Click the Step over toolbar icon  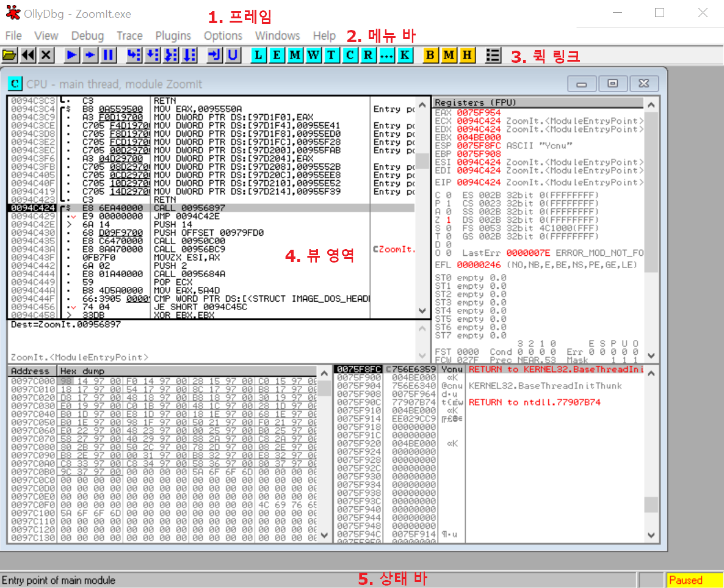click(153, 55)
